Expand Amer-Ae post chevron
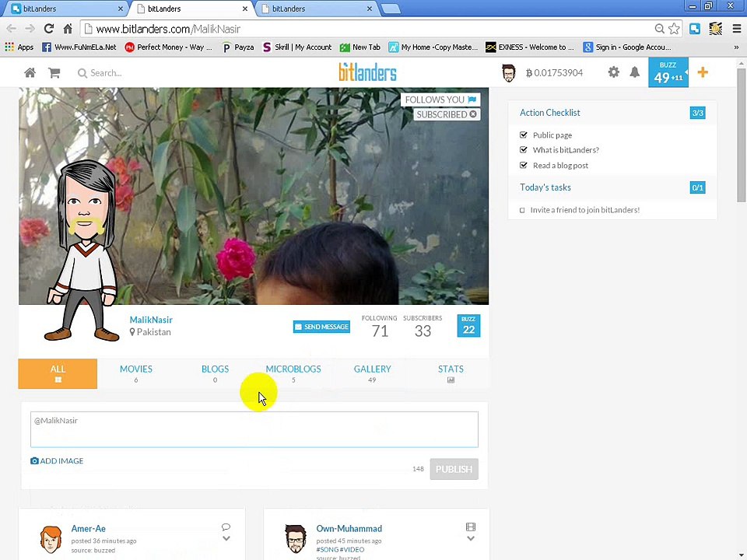 point(226,538)
